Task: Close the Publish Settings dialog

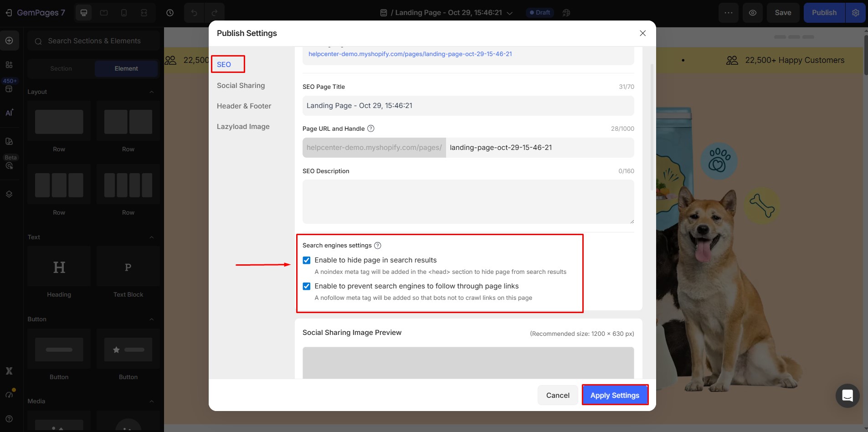Action: [642, 33]
